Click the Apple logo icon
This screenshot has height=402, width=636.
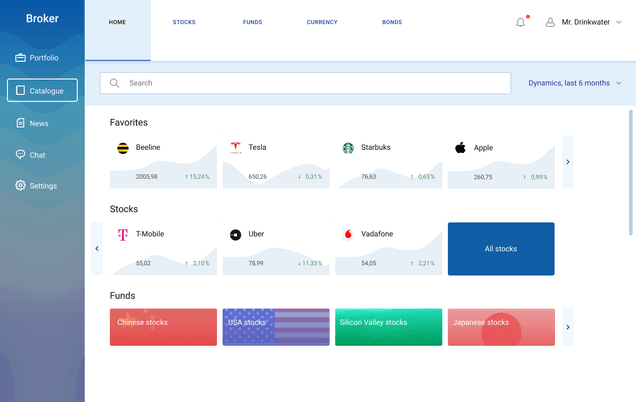click(460, 148)
